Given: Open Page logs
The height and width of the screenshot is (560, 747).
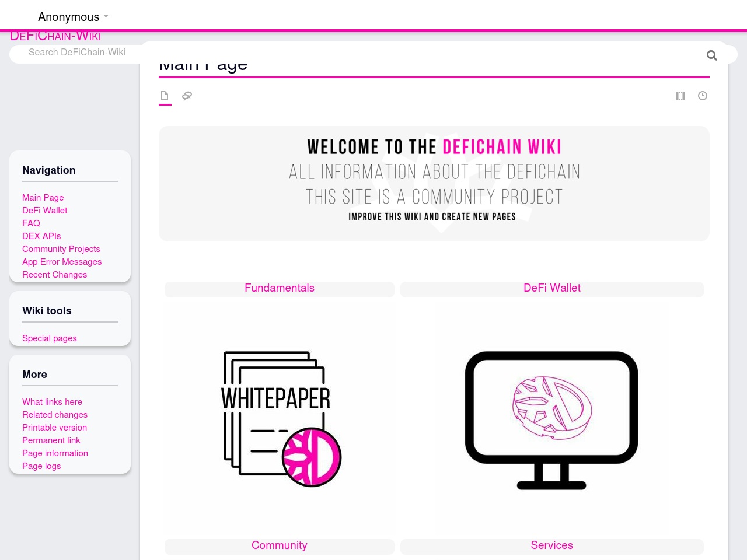Looking at the screenshot, I should (x=41, y=466).
